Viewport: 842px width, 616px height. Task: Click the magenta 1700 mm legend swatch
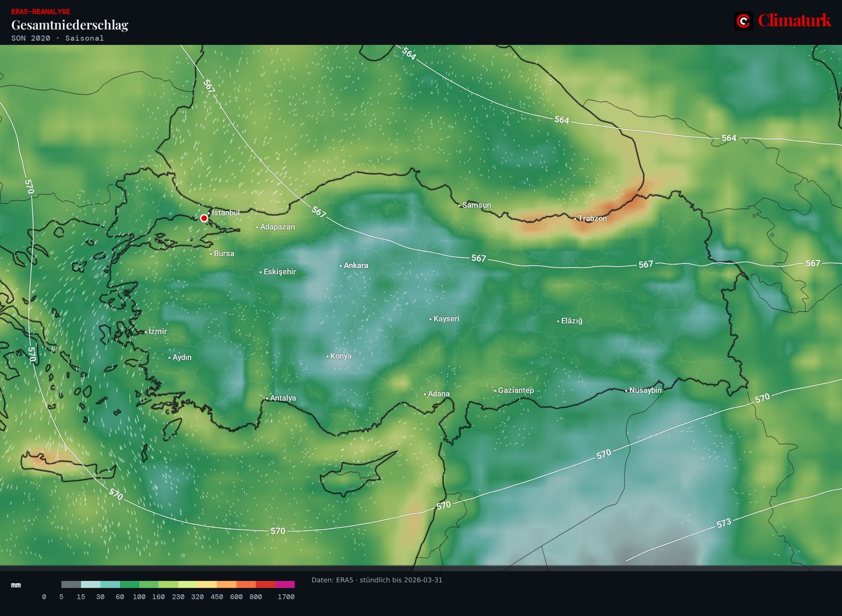coord(285,584)
